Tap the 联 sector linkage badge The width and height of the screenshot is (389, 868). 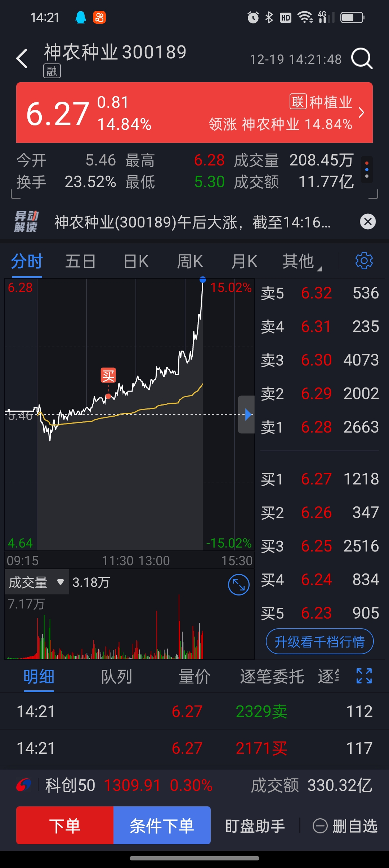[x=298, y=102]
